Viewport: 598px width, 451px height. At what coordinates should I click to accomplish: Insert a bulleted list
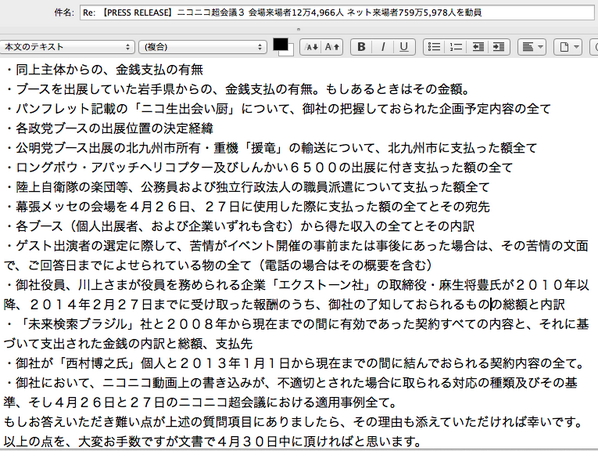434,47
